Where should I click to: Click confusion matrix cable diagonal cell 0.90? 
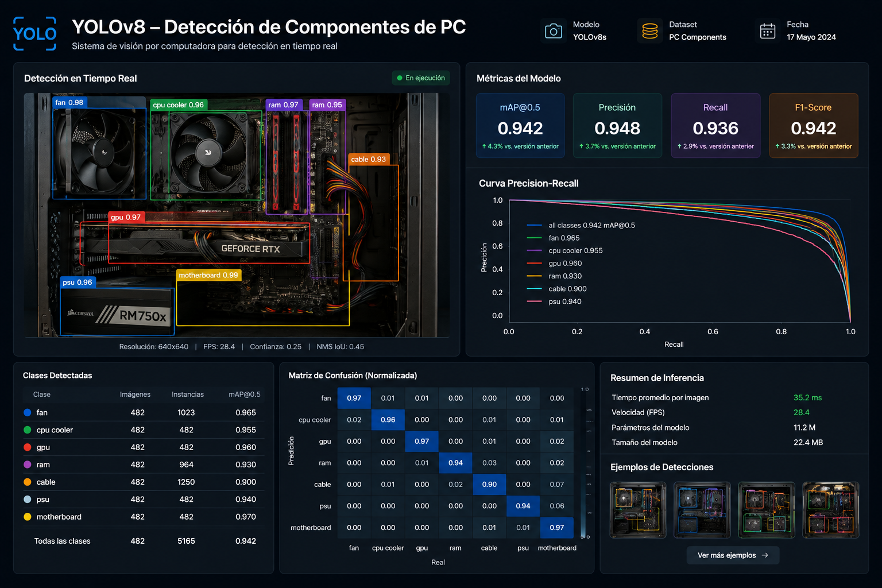[489, 485]
